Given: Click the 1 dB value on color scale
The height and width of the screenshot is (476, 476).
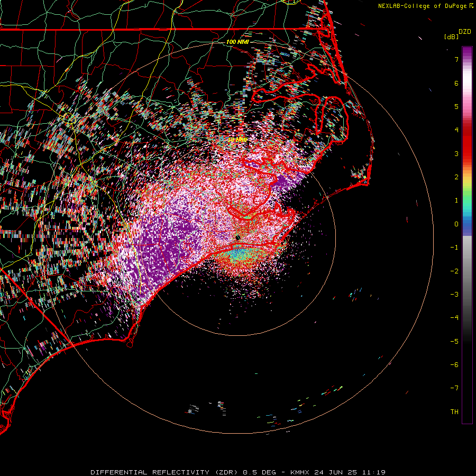Looking at the screenshot, I should (456, 200).
